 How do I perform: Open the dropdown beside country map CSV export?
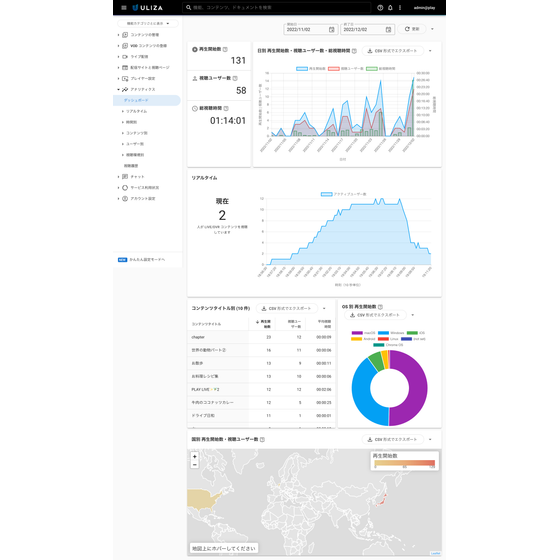pos(430,440)
